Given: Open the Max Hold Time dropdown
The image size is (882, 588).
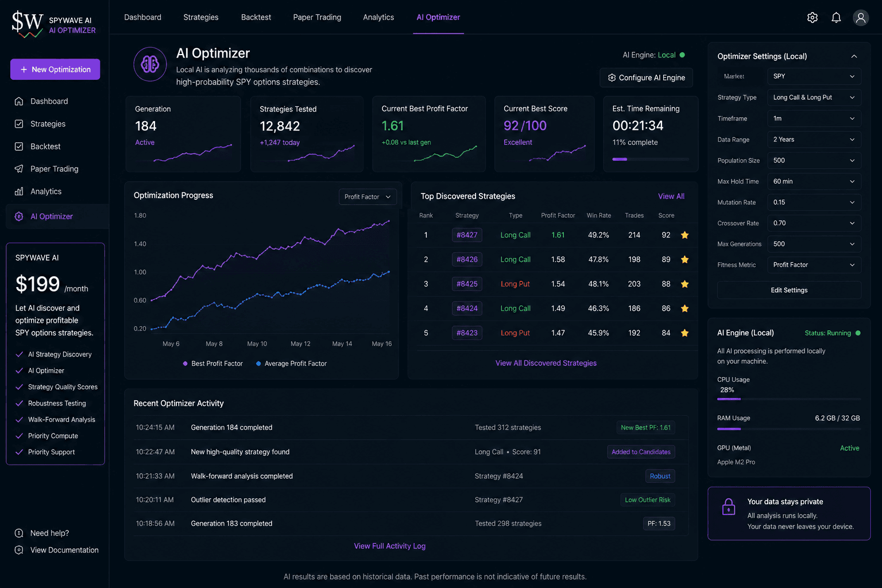Looking at the screenshot, I should point(814,181).
